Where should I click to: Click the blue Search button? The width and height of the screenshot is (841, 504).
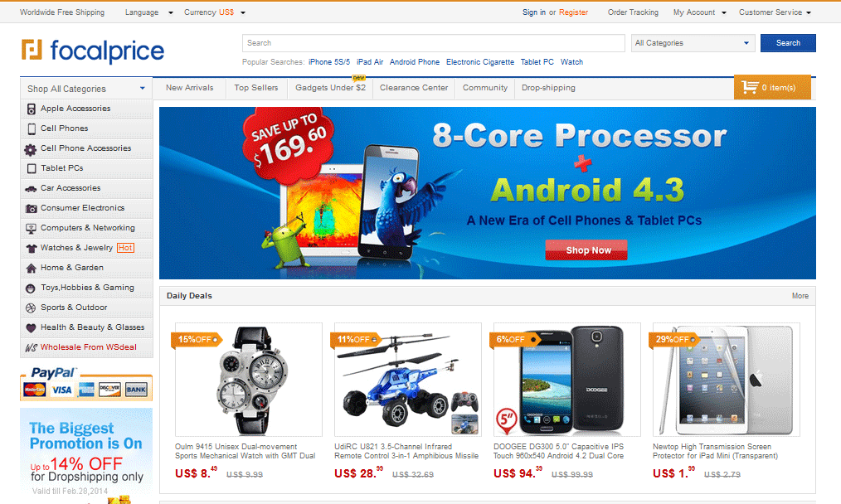788,43
